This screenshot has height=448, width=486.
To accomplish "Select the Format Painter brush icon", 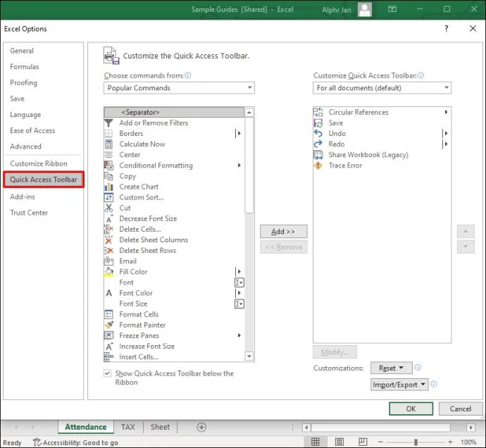I will 108,325.
